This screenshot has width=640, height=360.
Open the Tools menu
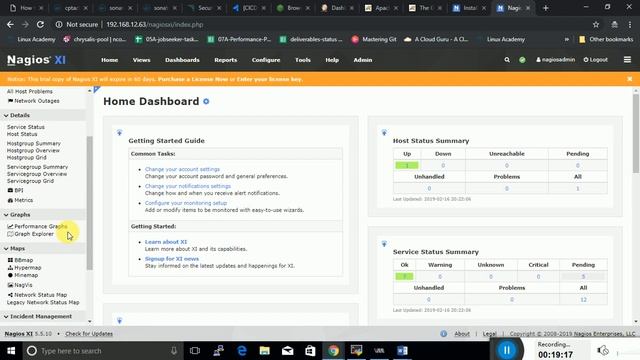click(x=303, y=60)
